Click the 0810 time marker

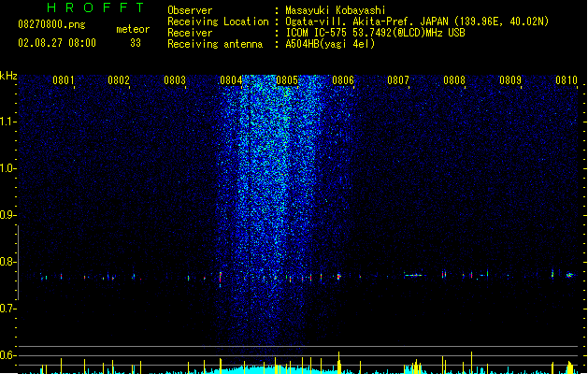[566, 80]
